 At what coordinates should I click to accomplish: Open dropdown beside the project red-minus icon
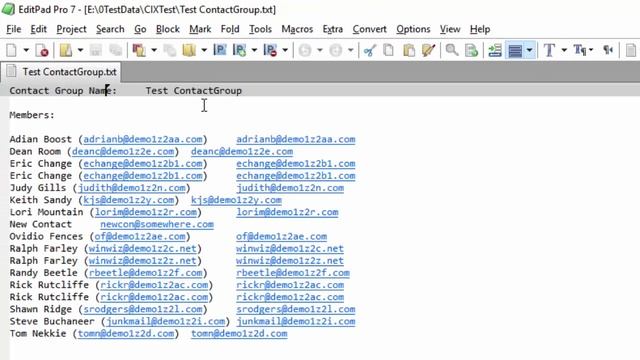(285, 51)
